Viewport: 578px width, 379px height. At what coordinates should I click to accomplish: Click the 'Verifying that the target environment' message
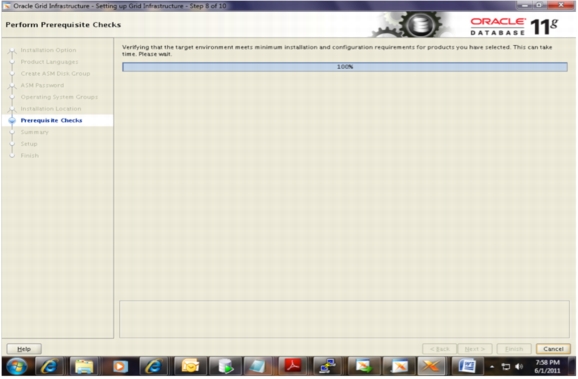[x=337, y=51]
